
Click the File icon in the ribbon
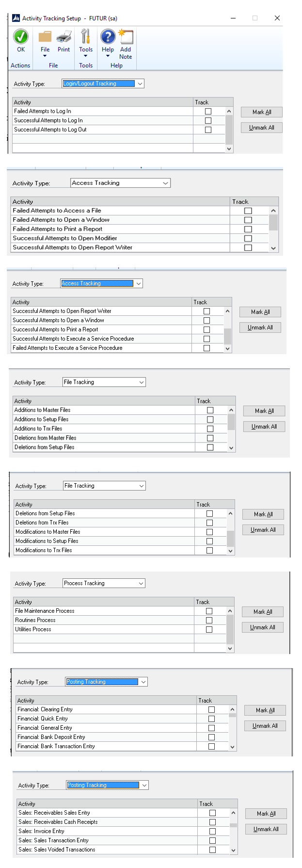pyautogui.click(x=45, y=36)
